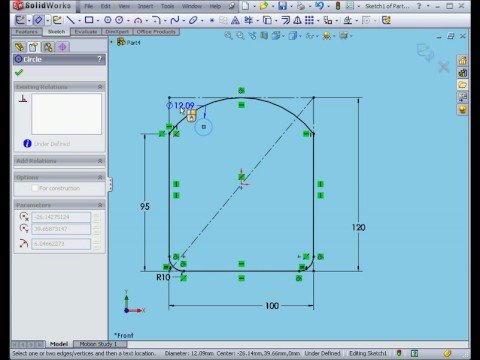Switch to ConfigurationManager tab icon
Viewport: 480px width, 360px height.
(48, 47)
